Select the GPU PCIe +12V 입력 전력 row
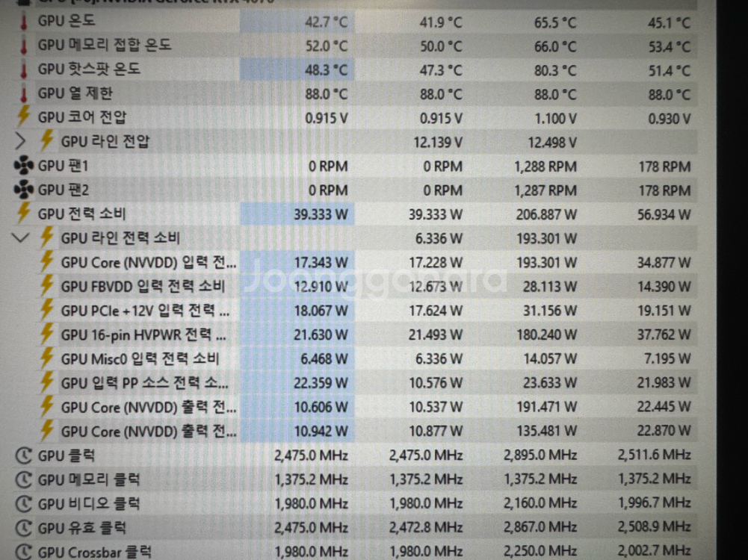This screenshot has height=560, width=748. (x=145, y=311)
